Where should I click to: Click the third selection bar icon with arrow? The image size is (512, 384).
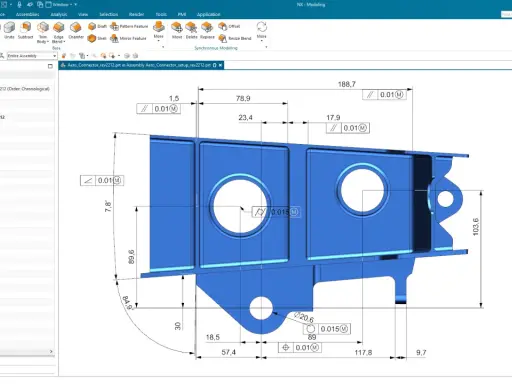(83, 56)
